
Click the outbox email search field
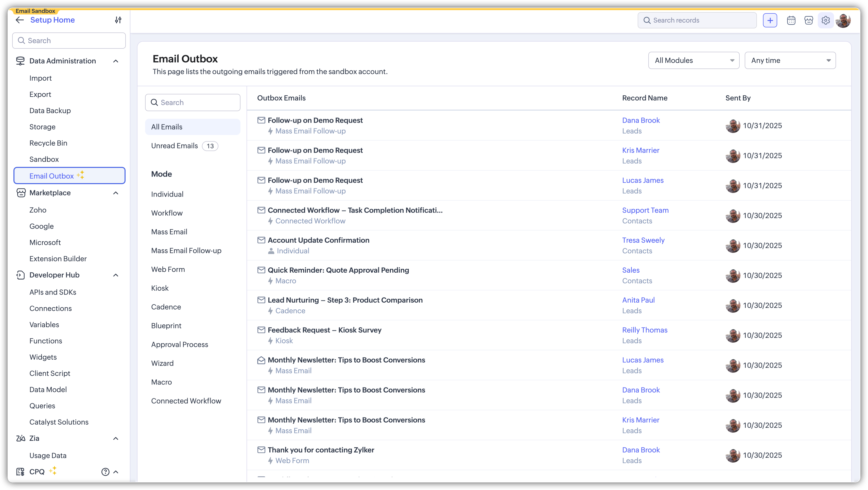coord(193,102)
